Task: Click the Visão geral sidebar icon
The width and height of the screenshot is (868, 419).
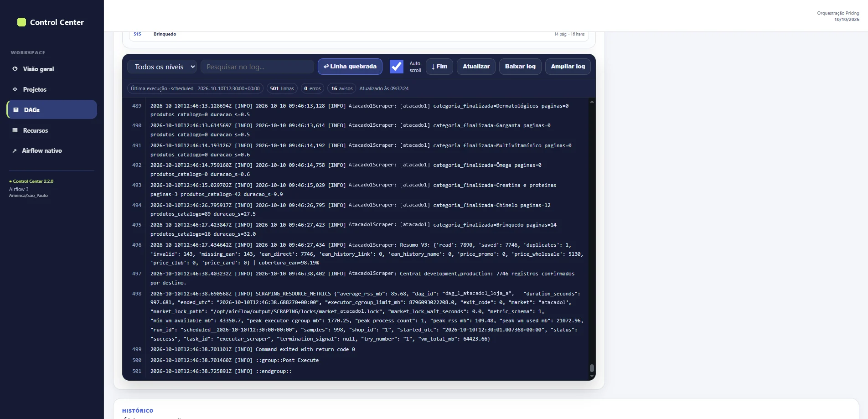Action: (15, 69)
